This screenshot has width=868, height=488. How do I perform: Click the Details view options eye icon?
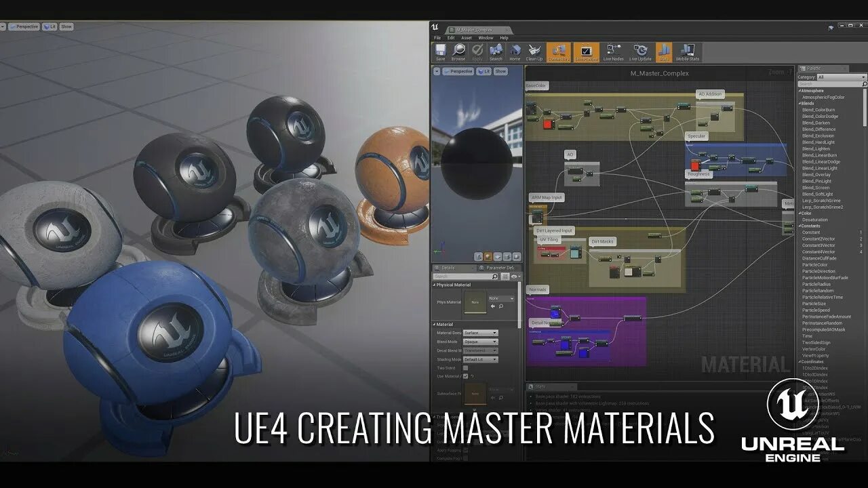click(x=515, y=277)
